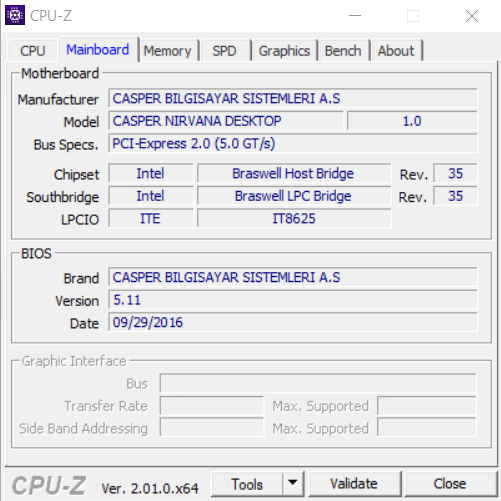Minimize the CPU-Z window

[x=355, y=16]
